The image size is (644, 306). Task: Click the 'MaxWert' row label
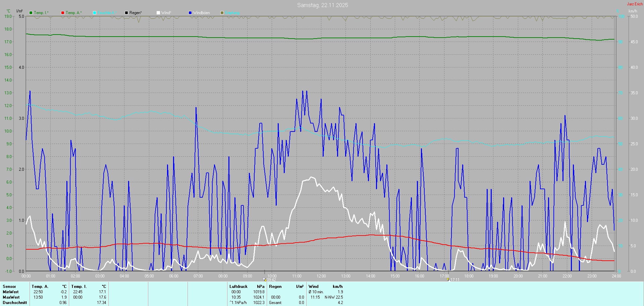11,297
